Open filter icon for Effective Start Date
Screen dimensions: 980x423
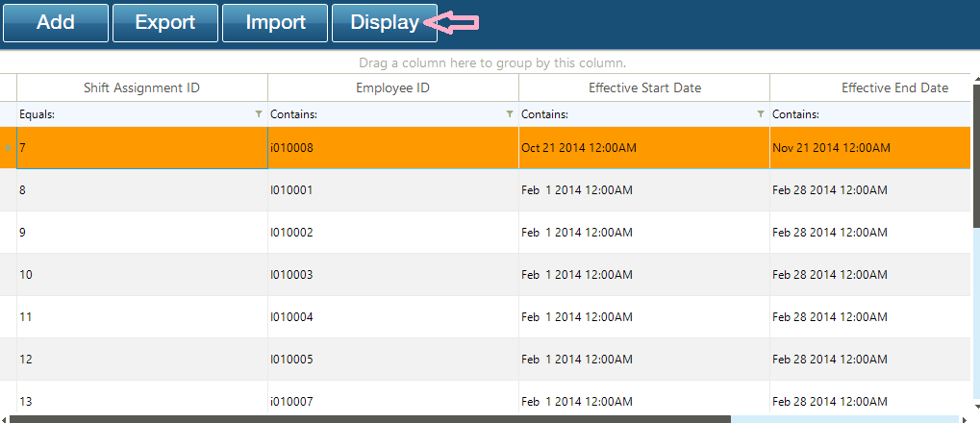[x=761, y=114]
